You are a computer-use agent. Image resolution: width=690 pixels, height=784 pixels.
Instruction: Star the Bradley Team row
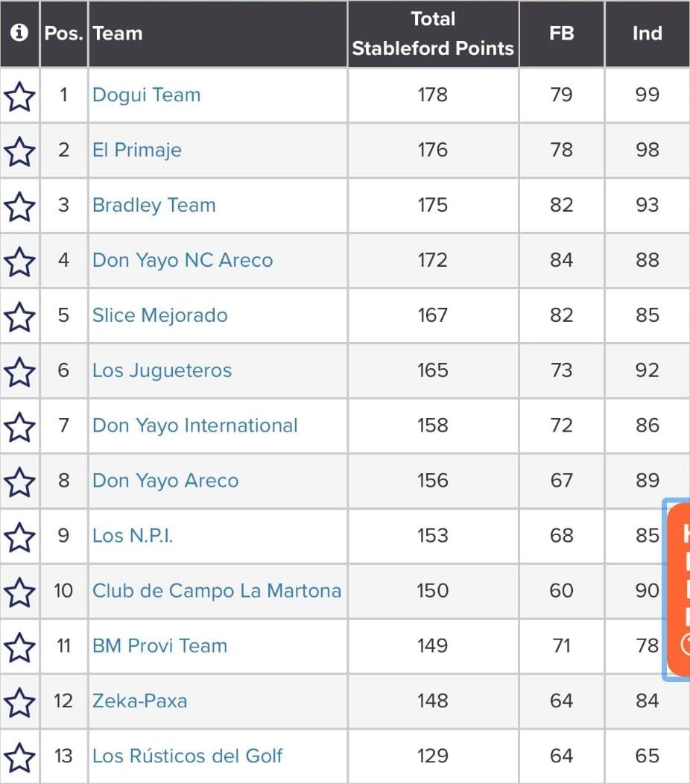tap(19, 206)
